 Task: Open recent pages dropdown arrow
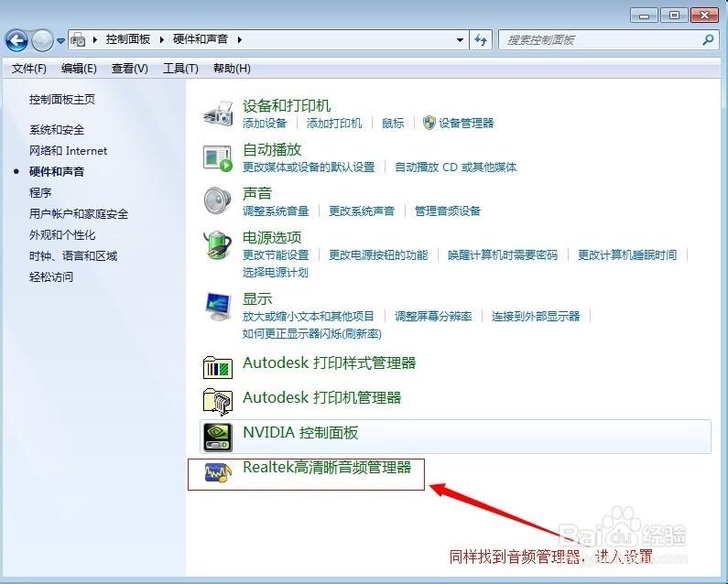[60, 41]
